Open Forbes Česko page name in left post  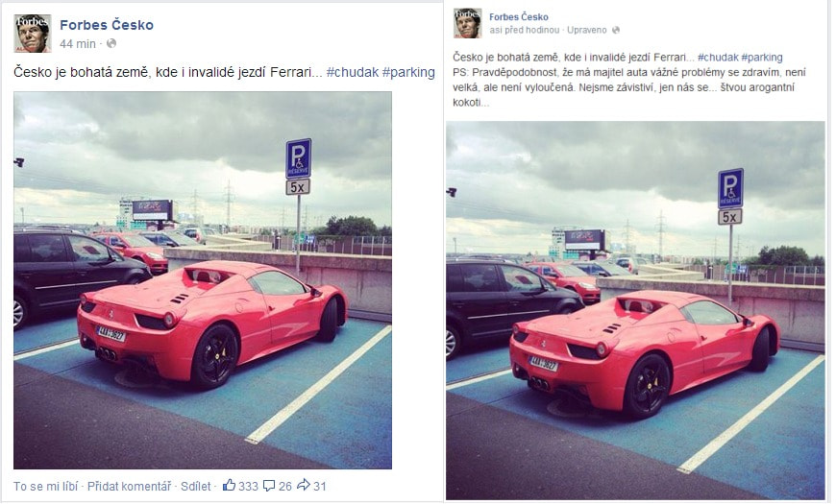pos(107,25)
